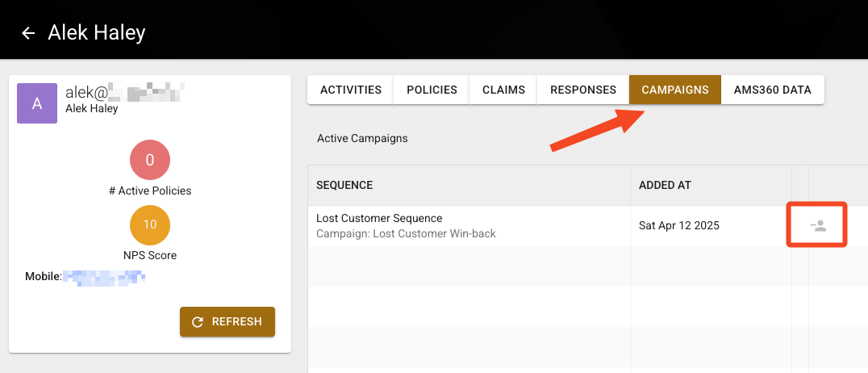
Task: Click the remove-from-campaign person icon
Action: pos(818,226)
